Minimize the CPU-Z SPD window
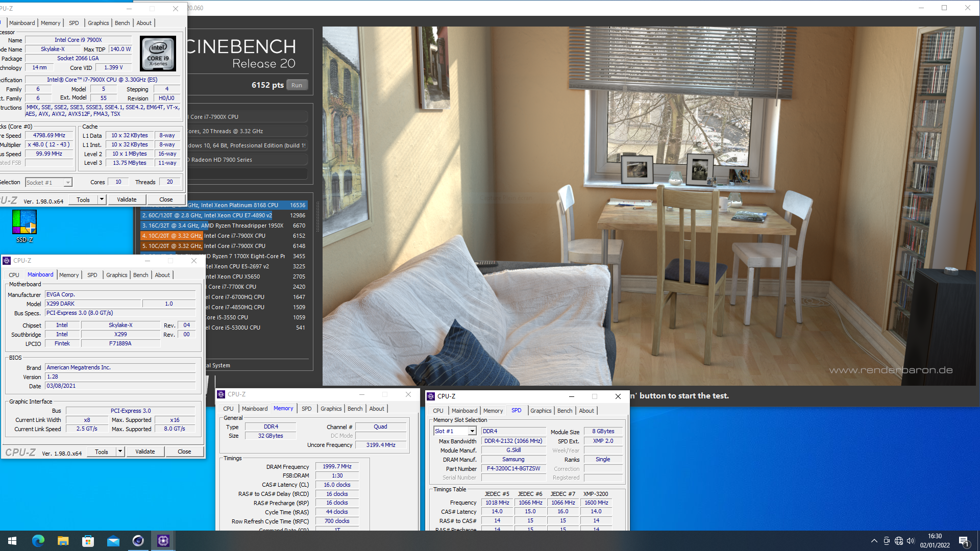The height and width of the screenshot is (551, 980). click(x=572, y=396)
